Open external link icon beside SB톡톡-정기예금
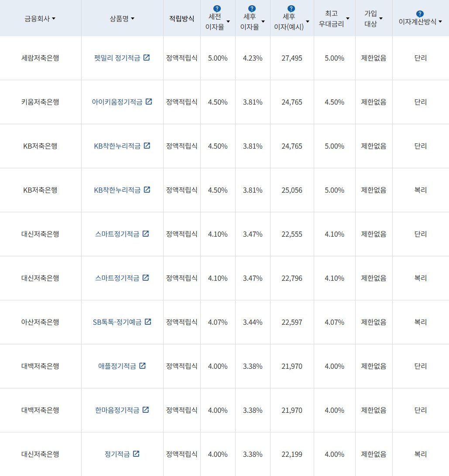Image resolution: width=449 pixels, height=476 pixels. (x=148, y=321)
